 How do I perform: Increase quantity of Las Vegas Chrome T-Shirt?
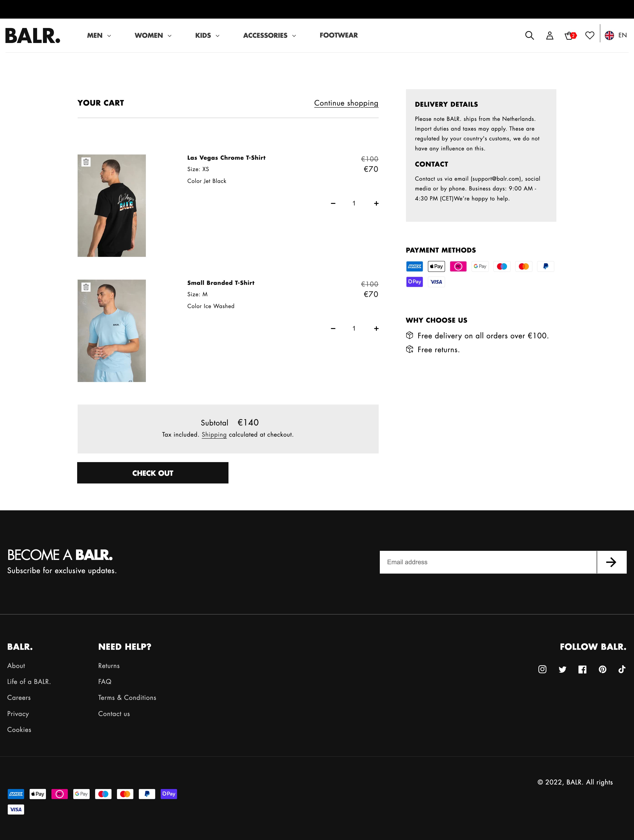coord(376,204)
